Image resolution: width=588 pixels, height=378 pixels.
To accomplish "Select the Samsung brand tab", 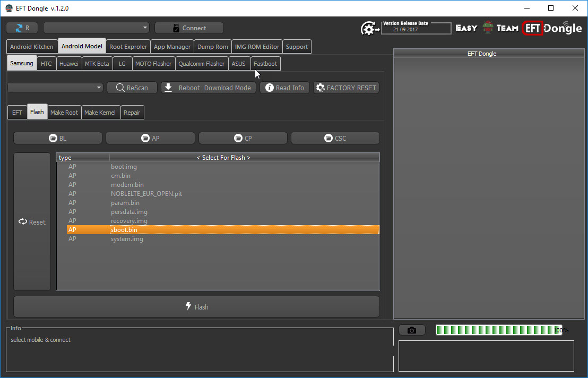I will pos(22,63).
